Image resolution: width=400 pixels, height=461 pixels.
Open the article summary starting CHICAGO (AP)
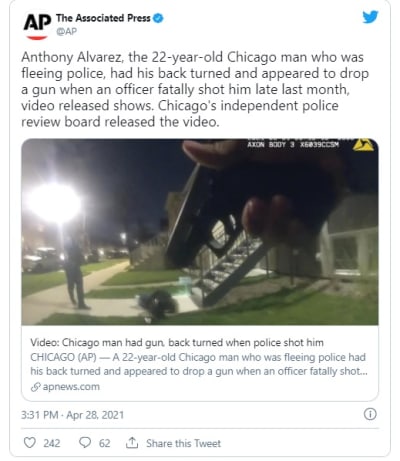coord(199,364)
